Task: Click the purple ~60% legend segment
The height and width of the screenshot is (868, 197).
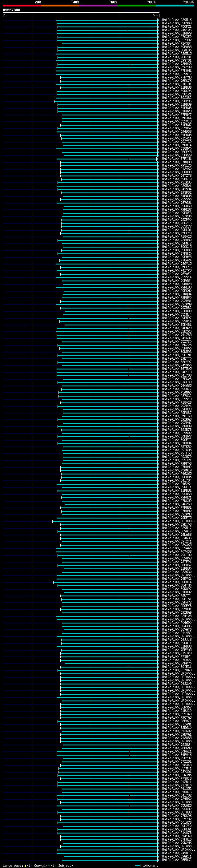Action: (x=99, y=6)
